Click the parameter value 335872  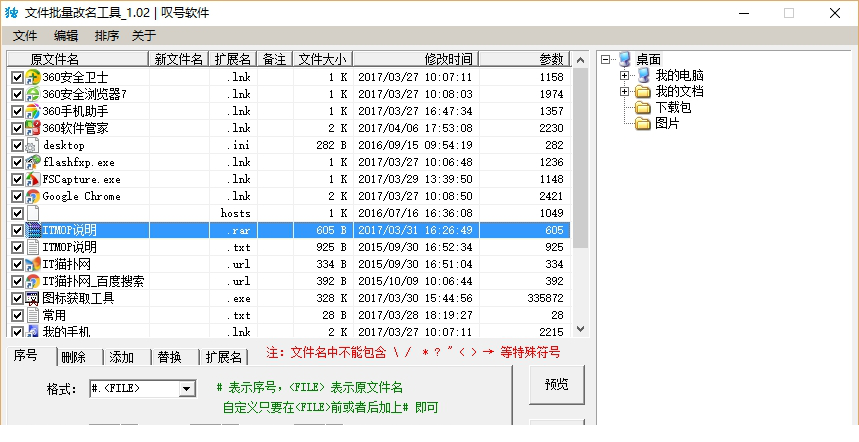(x=545, y=299)
